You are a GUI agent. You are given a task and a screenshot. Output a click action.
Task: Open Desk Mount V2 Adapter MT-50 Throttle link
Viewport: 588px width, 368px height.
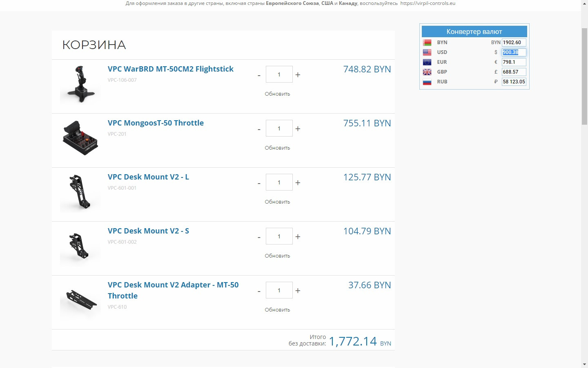(173, 290)
